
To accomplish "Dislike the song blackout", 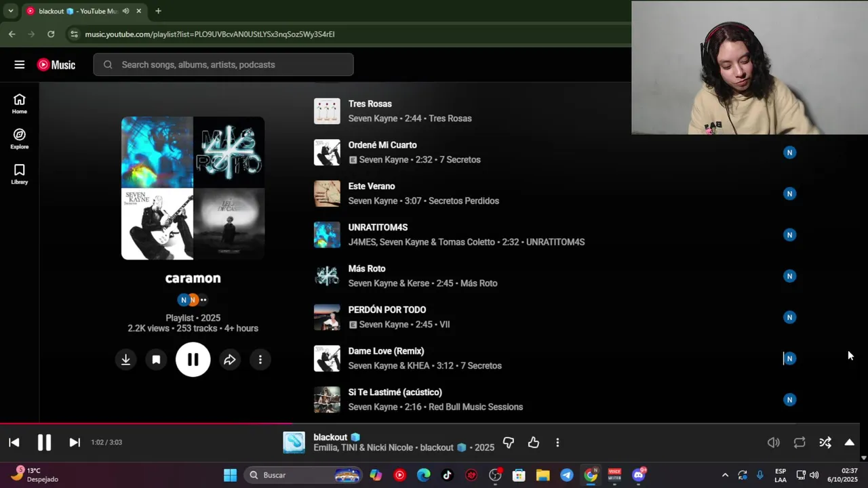I will [509, 443].
